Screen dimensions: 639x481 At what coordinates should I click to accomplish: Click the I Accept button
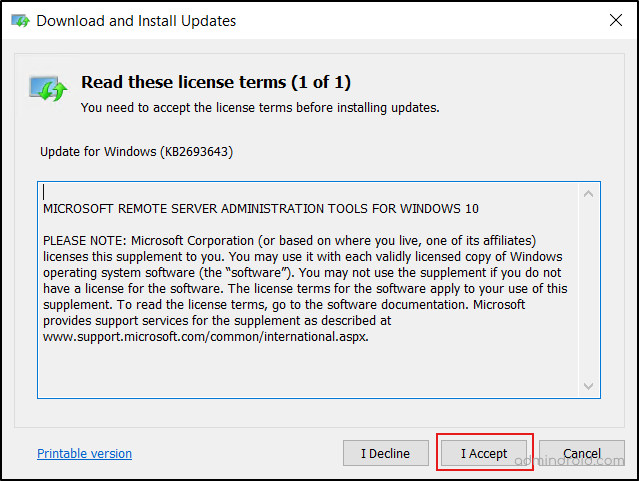point(485,453)
